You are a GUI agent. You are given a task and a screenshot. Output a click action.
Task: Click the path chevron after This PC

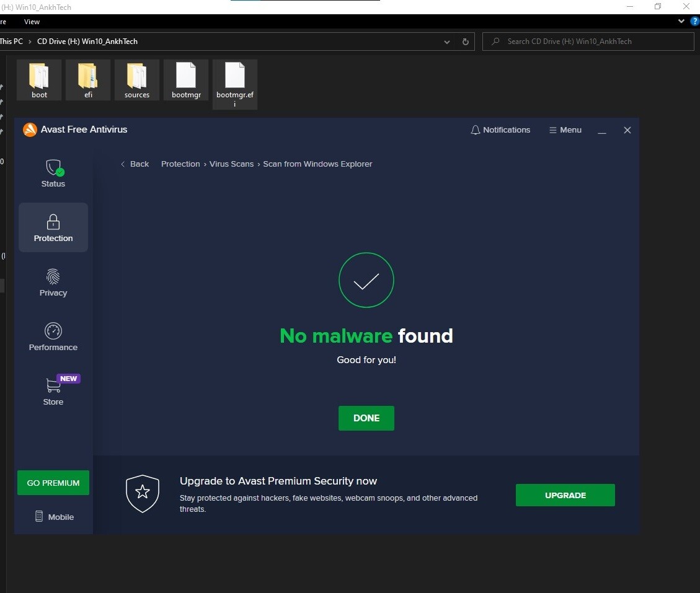(x=30, y=42)
